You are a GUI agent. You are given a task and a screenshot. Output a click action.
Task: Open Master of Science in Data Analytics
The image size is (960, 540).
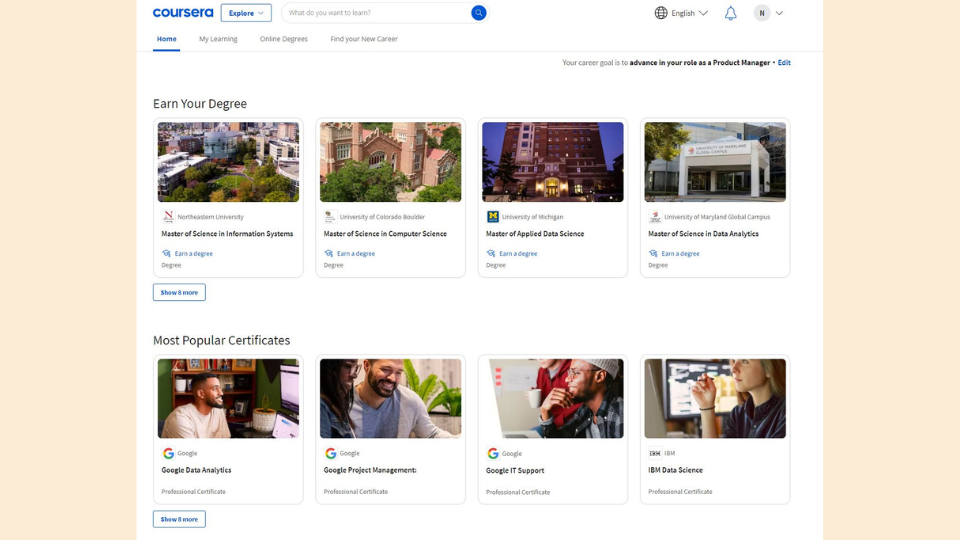[703, 234]
